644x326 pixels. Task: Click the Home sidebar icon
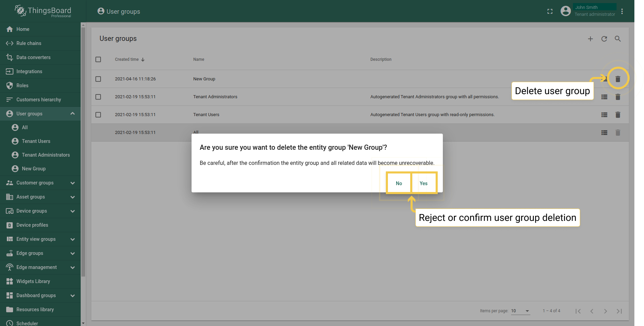[x=10, y=29]
